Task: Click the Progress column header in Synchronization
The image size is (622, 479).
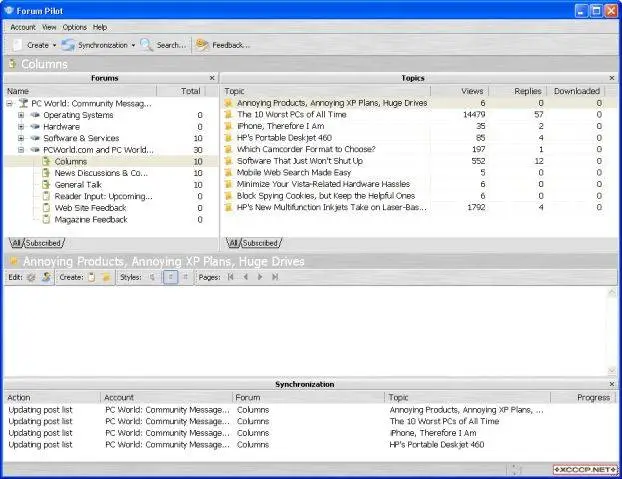Action: click(584, 397)
